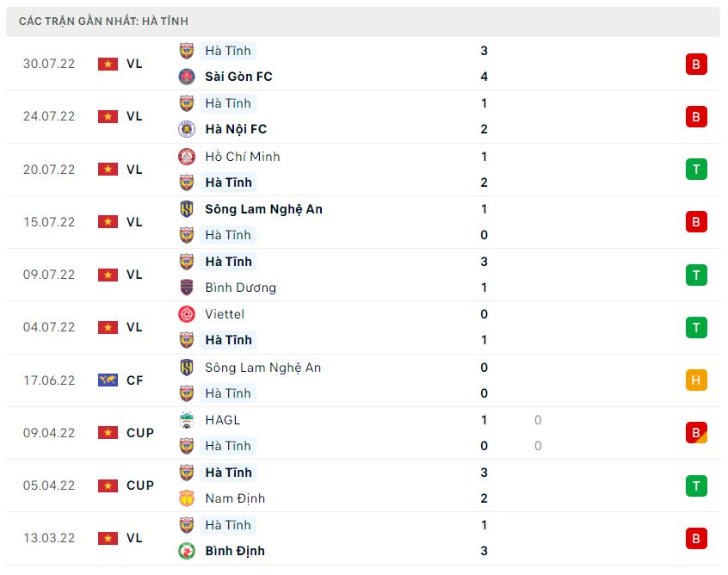The image size is (728, 575).
Task: Click the green T badge for 20.07.22
Action: (x=696, y=169)
